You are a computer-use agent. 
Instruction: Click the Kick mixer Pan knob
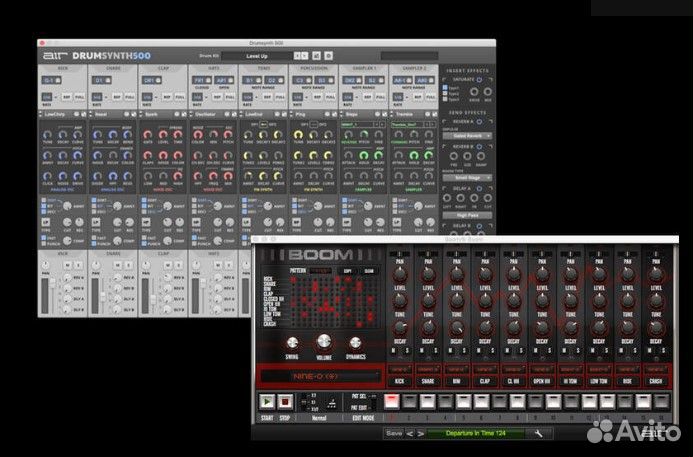pyautogui.click(x=46, y=265)
